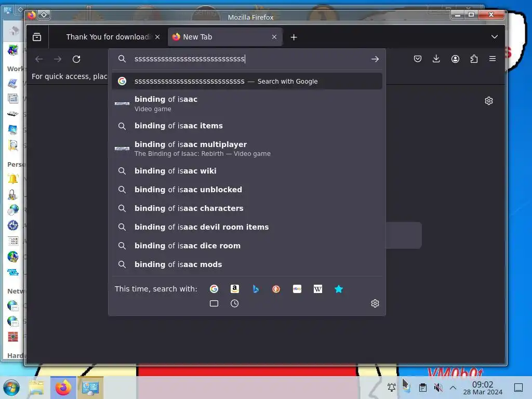
Task: Choose binding of isaac Video game suggestion
Action: coord(247,103)
